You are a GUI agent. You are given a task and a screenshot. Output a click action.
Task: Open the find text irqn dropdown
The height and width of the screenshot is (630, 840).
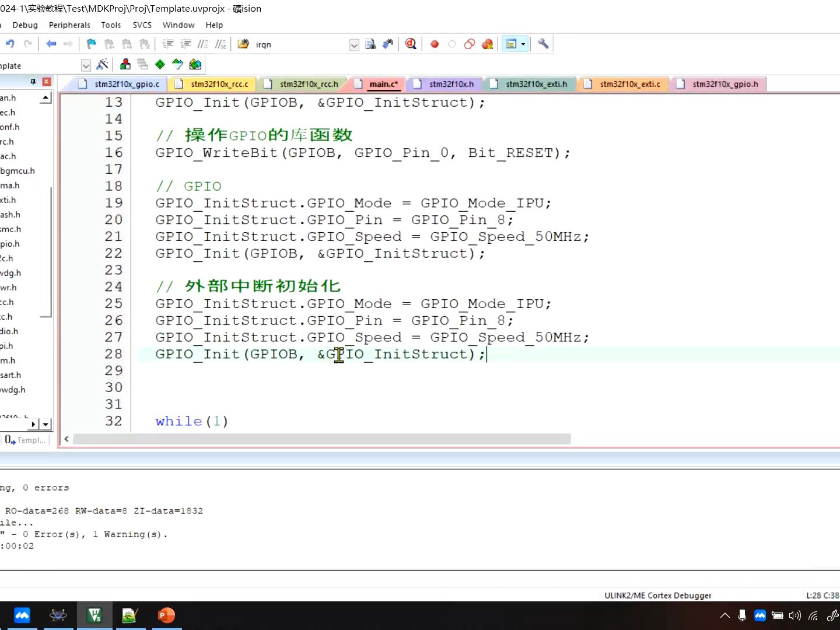[x=354, y=45]
